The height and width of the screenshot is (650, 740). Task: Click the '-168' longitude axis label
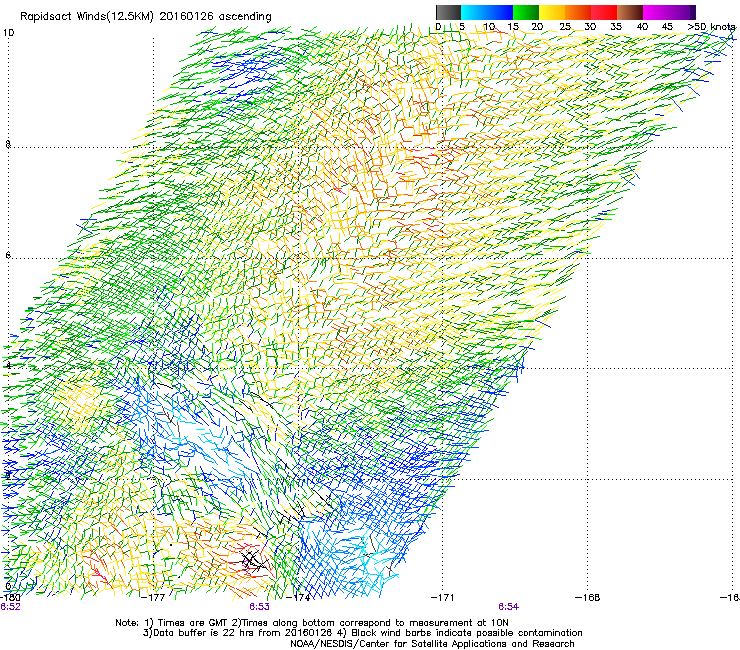tap(588, 598)
